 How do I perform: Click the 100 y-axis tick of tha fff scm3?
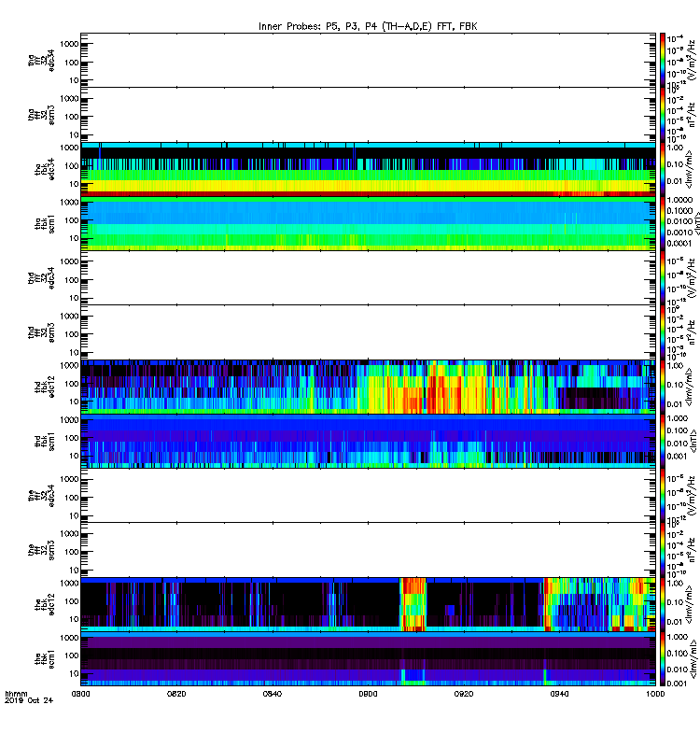(x=72, y=117)
